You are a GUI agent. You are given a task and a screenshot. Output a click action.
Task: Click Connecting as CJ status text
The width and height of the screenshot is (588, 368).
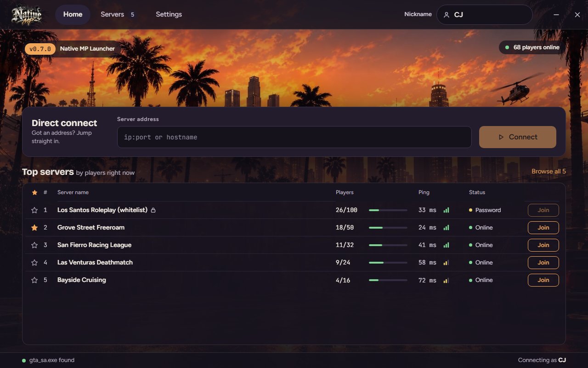[542, 360]
